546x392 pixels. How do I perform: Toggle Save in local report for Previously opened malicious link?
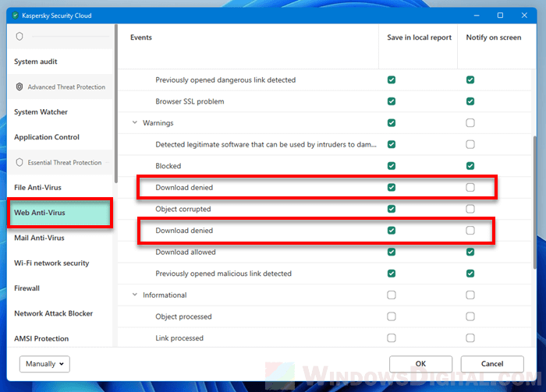coord(392,274)
